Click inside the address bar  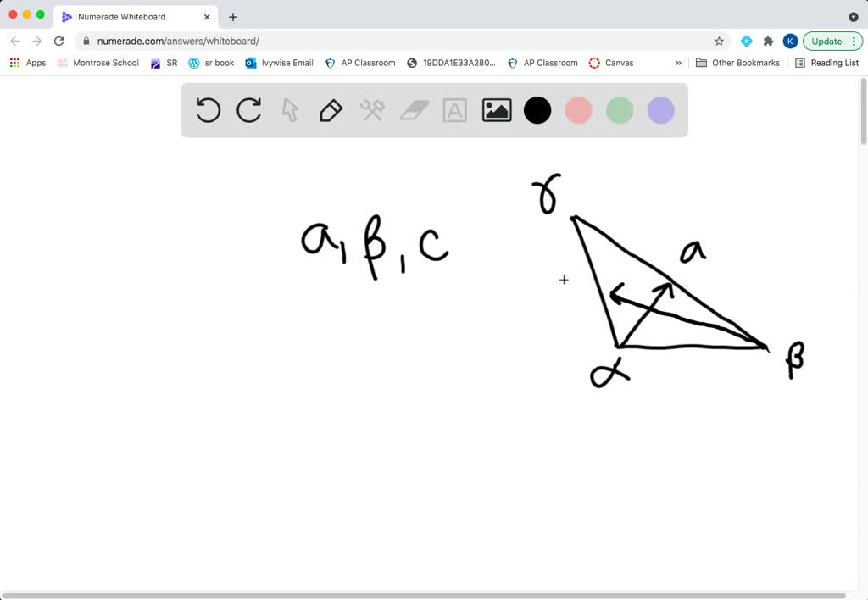tap(339, 41)
